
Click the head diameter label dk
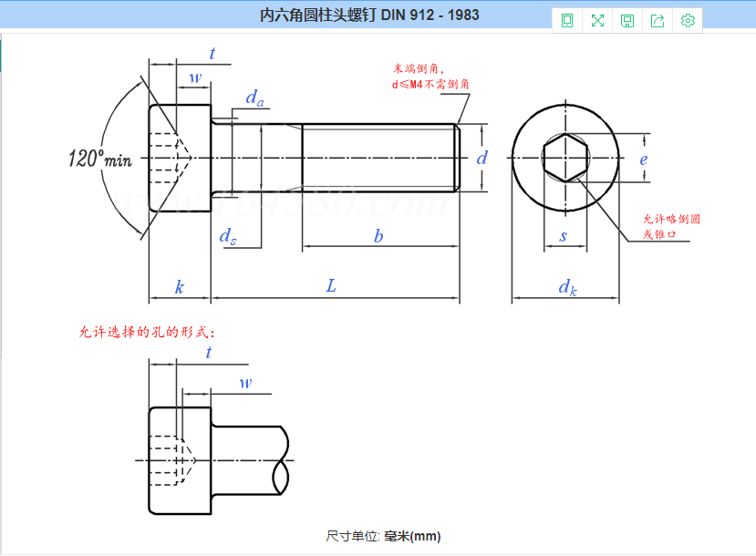[x=567, y=288]
